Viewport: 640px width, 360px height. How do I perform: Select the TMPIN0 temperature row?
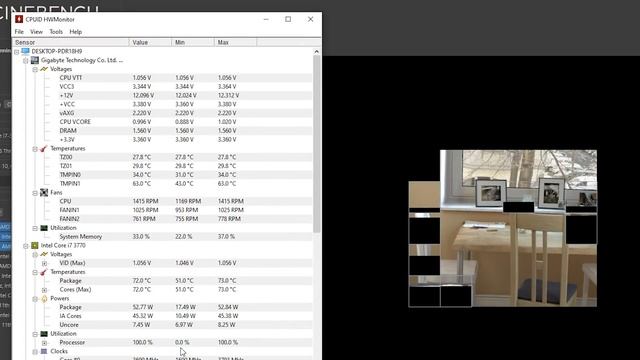162,175
